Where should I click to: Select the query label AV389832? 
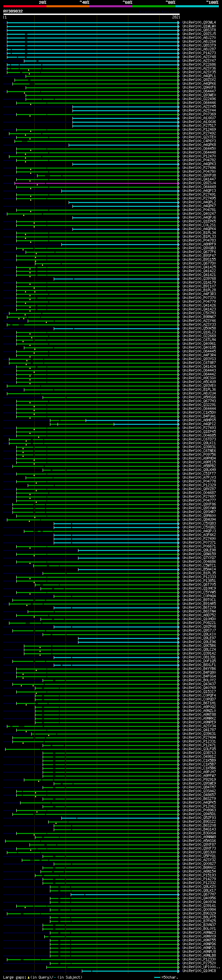point(13,11)
